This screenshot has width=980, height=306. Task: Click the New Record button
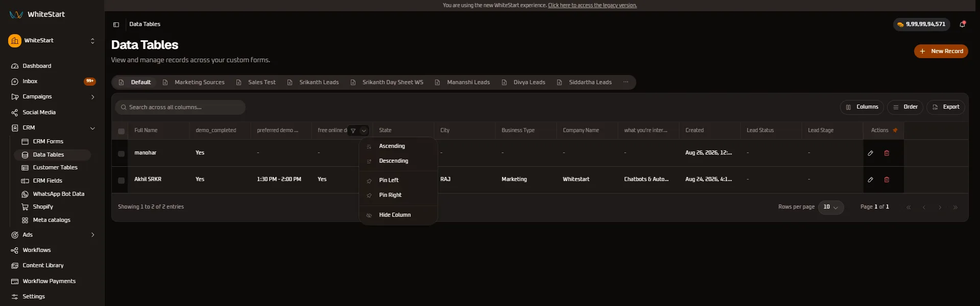[941, 51]
